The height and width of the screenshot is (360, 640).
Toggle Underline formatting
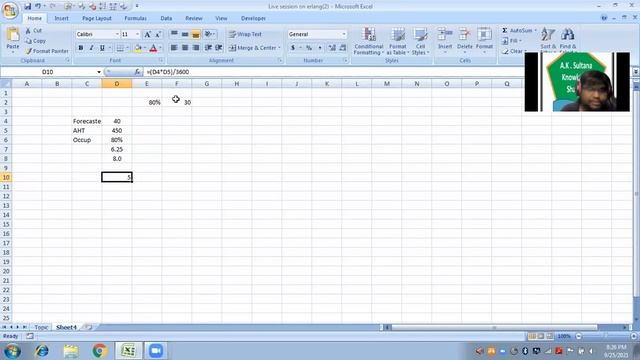(x=102, y=48)
